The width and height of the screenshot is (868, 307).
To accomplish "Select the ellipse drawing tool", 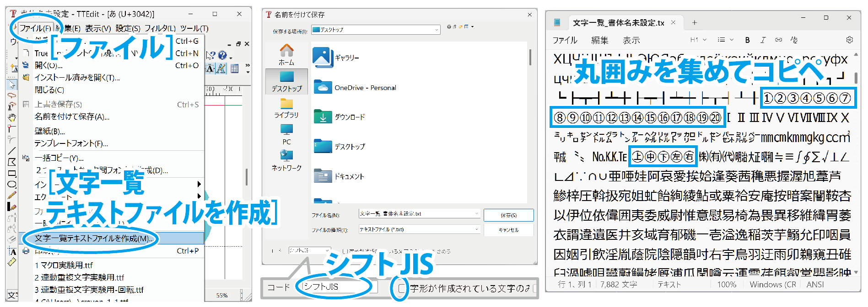I will coord(12,185).
